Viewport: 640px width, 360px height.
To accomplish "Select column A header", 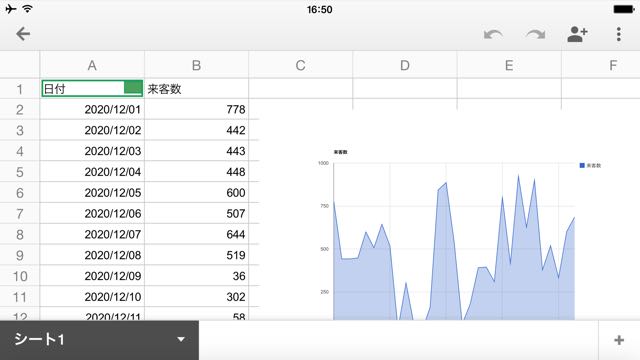I will pos(92,65).
